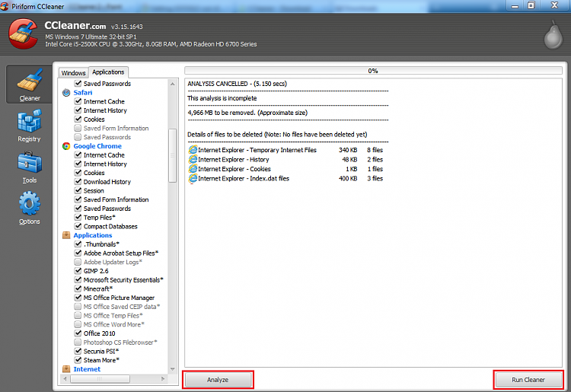Viewport: 571px width, 392px height.
Task: Uncheck Microsoft Security Essentials* option
Action: (x=78, y=279)
